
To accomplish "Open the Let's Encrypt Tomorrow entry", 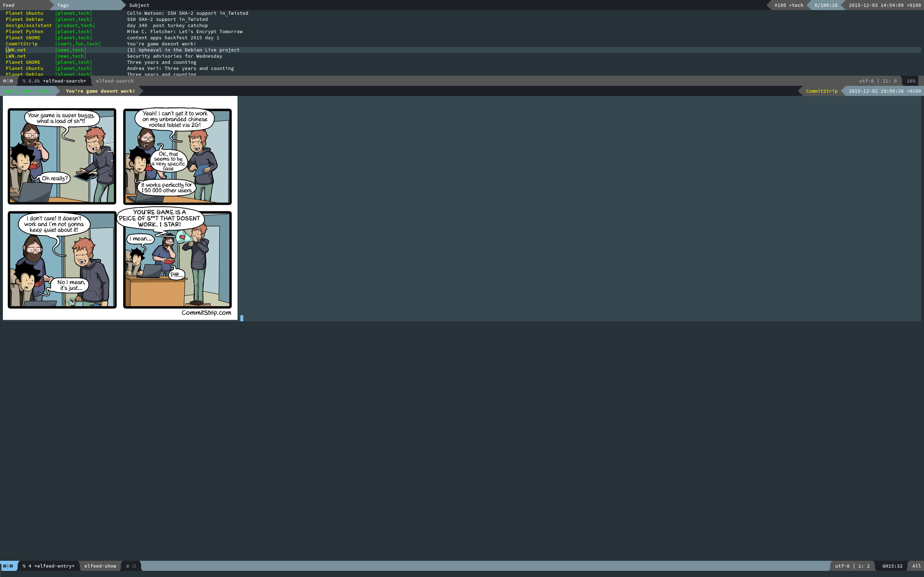I will [x=184, y=32].
